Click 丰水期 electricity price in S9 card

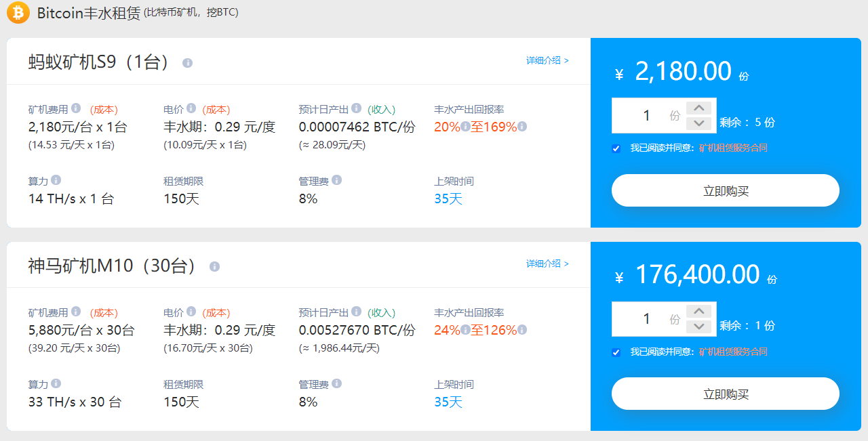point(220,127)
